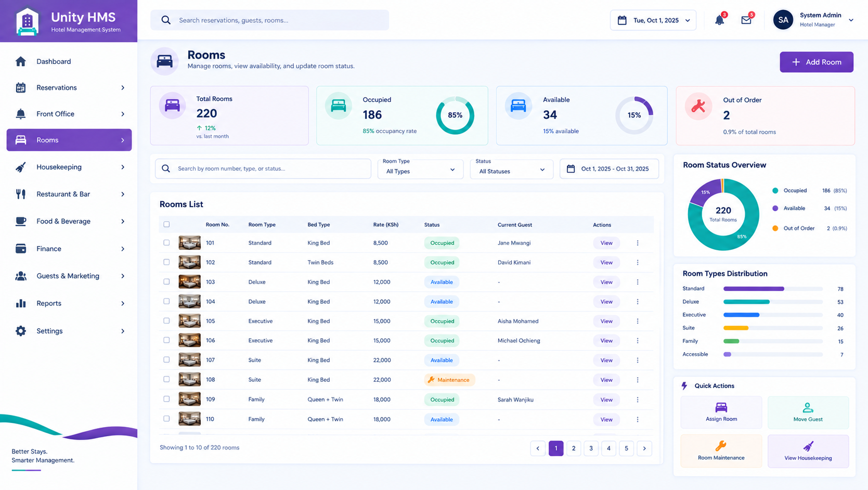View details for room 102
The image size is (868, 490).
pyautogui.click(x=606, y=262)
